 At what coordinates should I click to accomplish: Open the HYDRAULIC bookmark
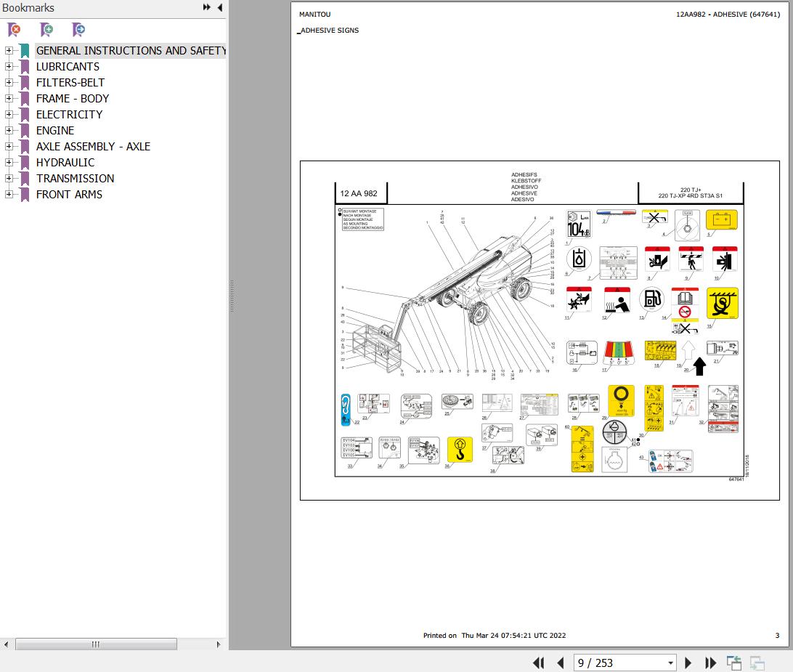click(x=65, y=163)
